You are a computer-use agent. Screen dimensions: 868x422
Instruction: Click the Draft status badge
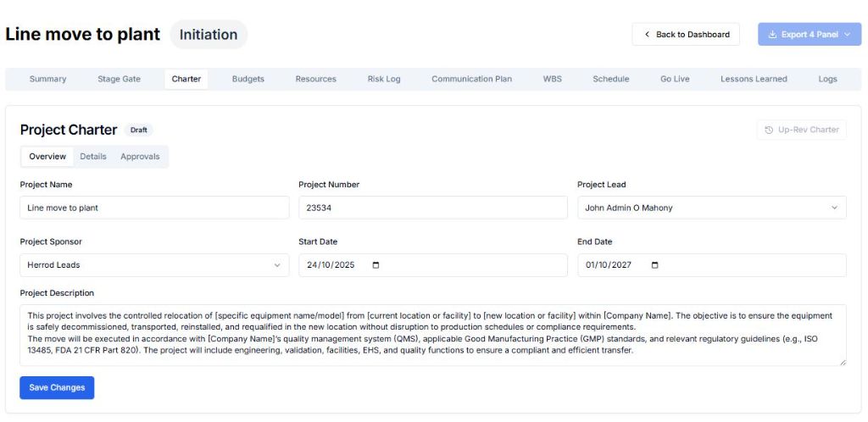coord(138,130)
